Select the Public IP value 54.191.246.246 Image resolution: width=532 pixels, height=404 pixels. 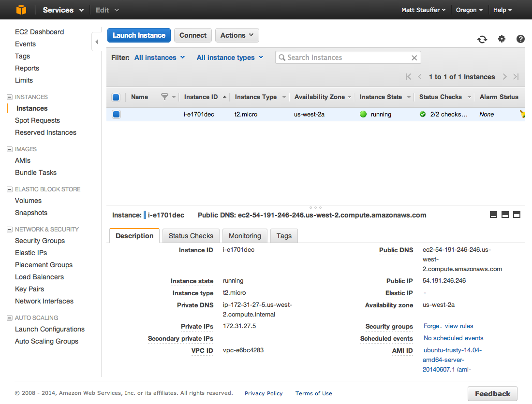444,281
